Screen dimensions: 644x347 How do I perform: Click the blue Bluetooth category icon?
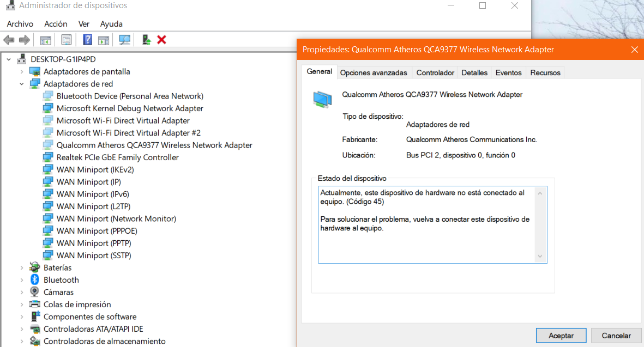[35, 280]
